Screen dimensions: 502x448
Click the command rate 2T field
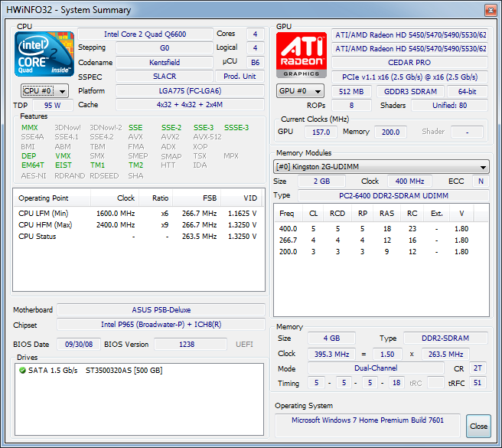tap(478, 368)
